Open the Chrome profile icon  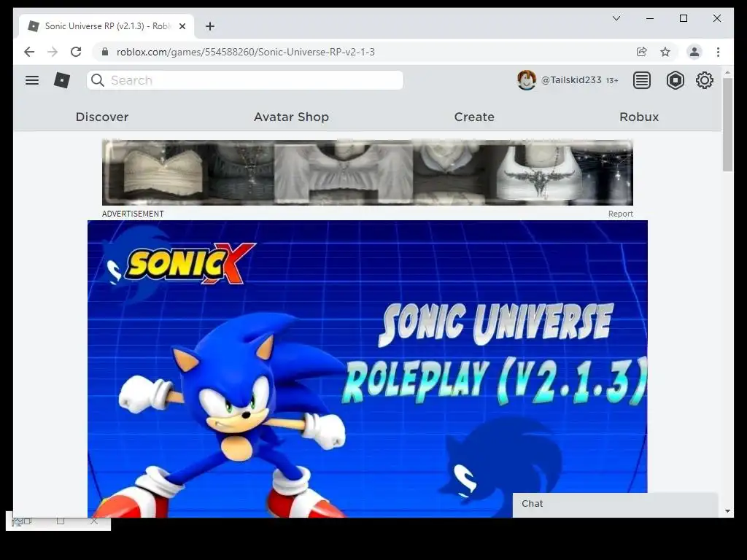coord(694,52)
